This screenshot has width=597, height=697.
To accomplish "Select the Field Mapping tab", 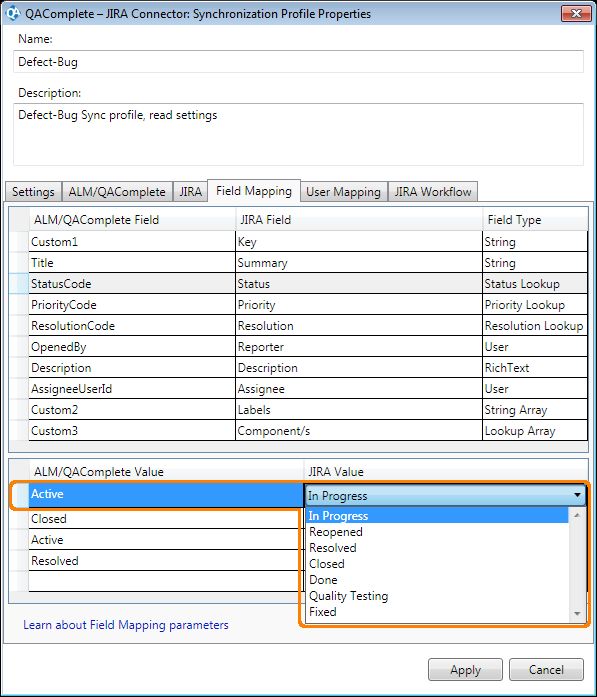I will point(254,191).
